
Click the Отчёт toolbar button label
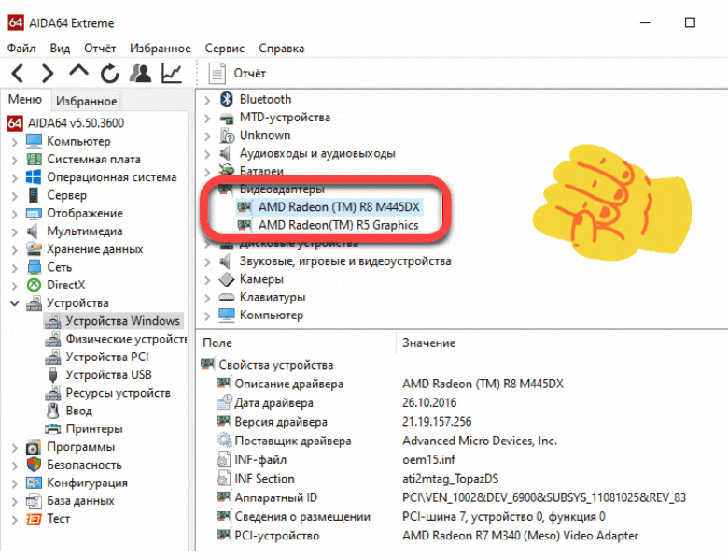(x=250, y=74)
